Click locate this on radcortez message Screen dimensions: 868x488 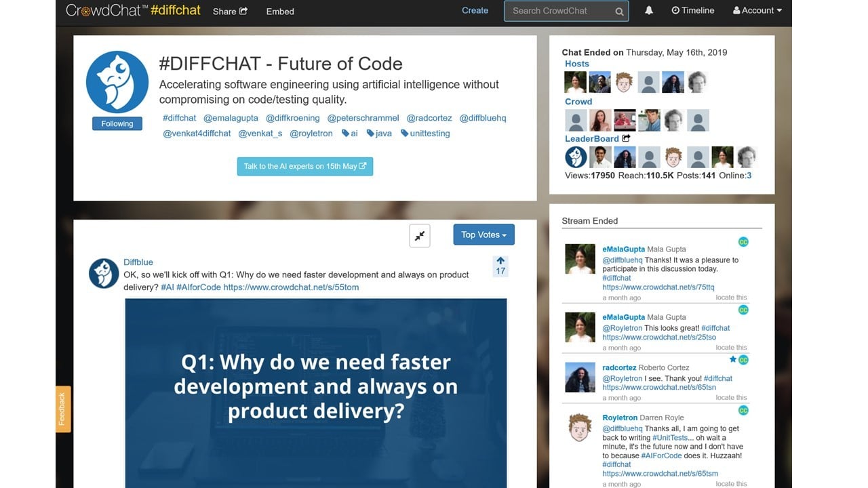tap(731, 398)
